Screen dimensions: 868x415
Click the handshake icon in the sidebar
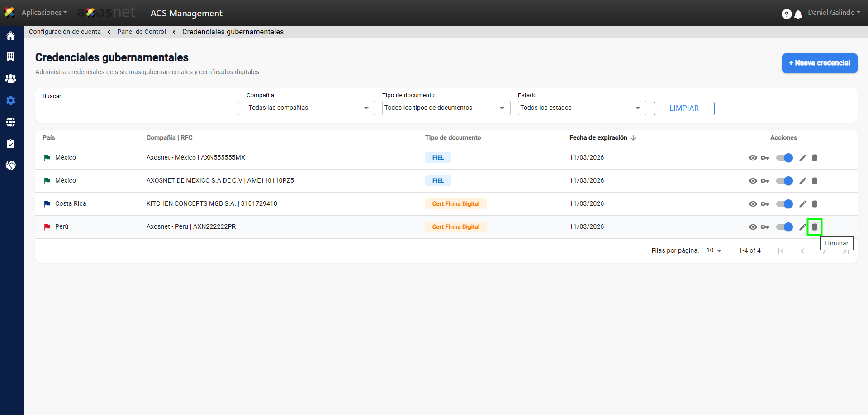click(10, 165)
